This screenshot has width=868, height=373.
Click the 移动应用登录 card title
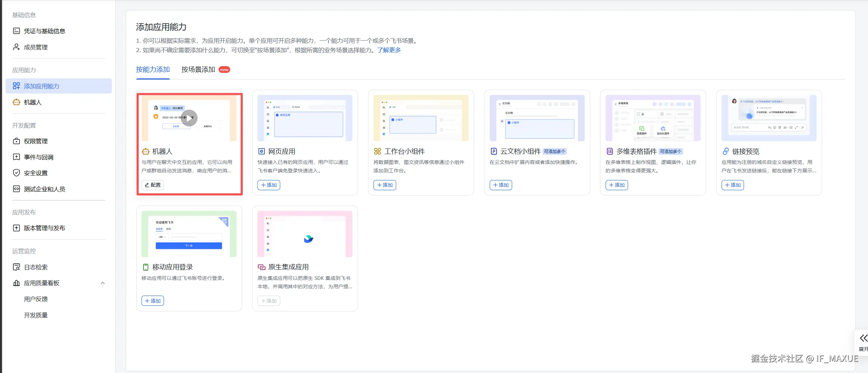[172, 267]
